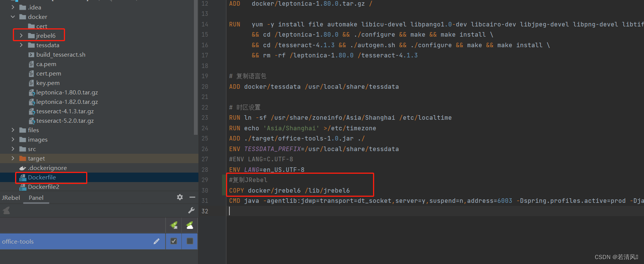Expand the tessdata folder
Screen dimensions: 644x264
[21, 45]
